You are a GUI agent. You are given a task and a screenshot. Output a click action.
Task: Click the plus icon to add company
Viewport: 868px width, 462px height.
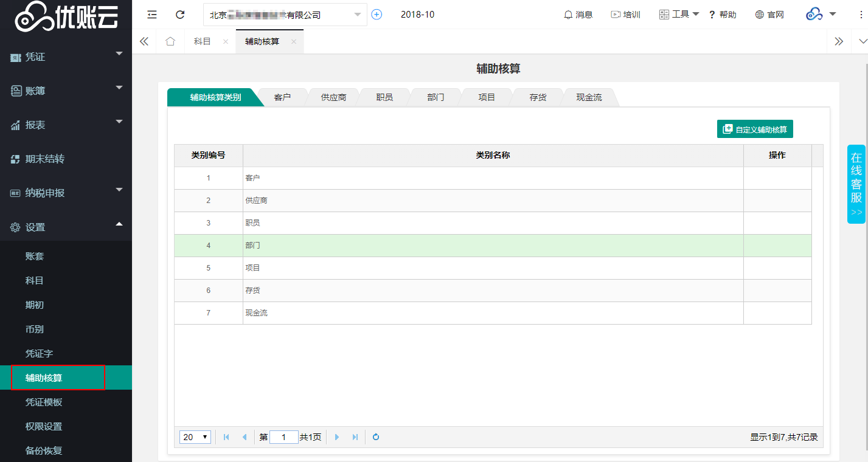tap(377, 15)
